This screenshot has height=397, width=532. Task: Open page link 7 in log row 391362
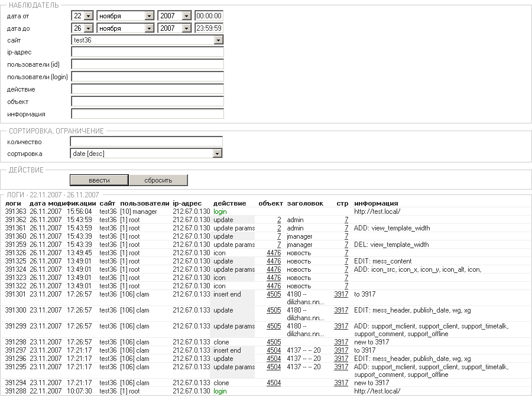click(346, 220)
